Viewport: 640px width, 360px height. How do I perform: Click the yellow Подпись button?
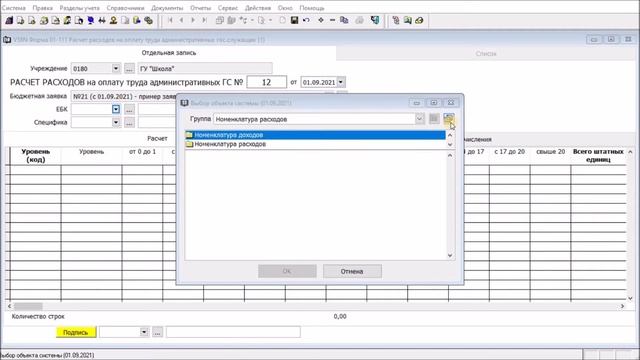coord(76,332)
